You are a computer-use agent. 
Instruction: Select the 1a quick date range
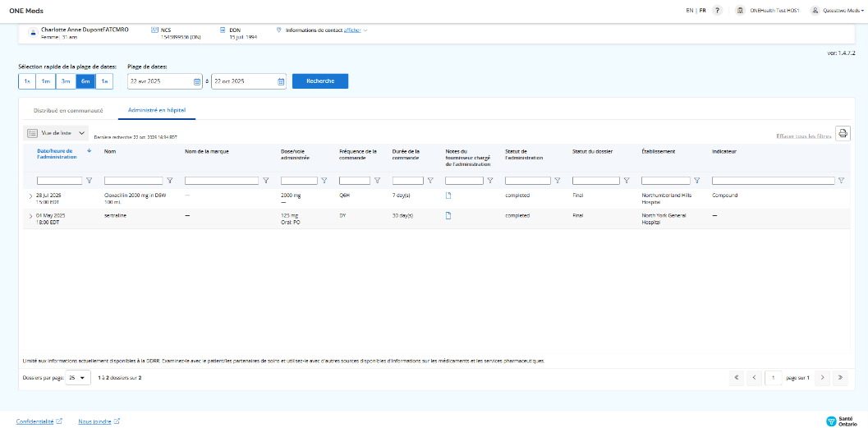click(x=104, y=81)
